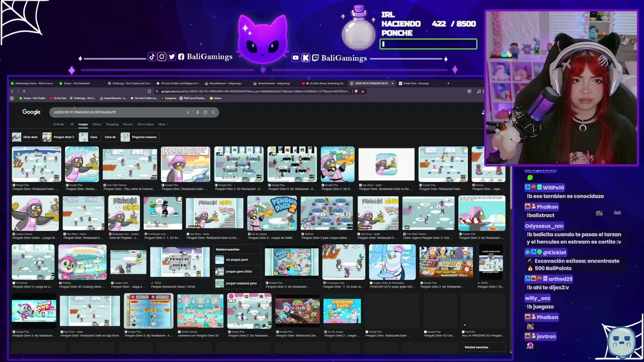
Task: Open Google Lens image search icon
Action: coord(205,112)
